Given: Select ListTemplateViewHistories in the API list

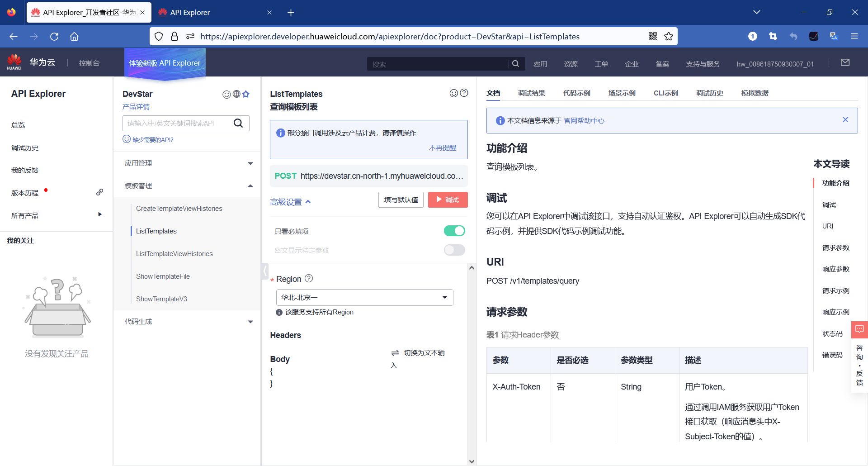Looking at the screenshot, I should 175,254.
